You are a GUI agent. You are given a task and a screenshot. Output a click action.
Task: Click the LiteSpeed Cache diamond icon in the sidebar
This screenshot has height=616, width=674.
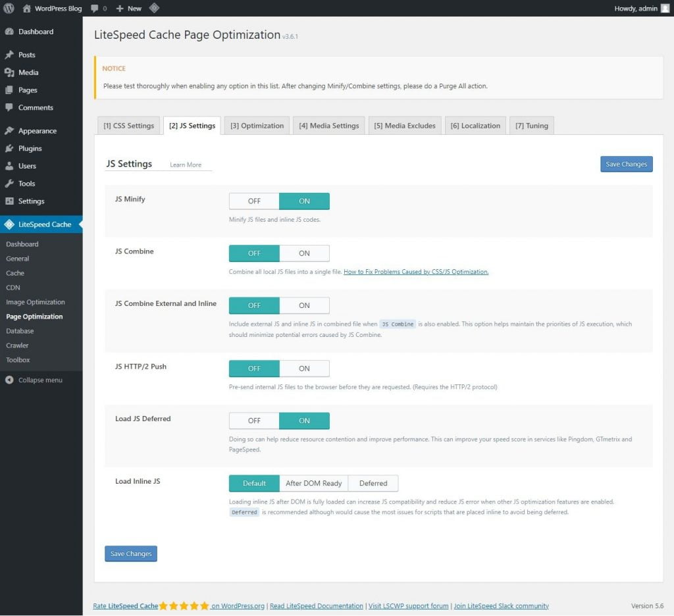coord(9,224)
